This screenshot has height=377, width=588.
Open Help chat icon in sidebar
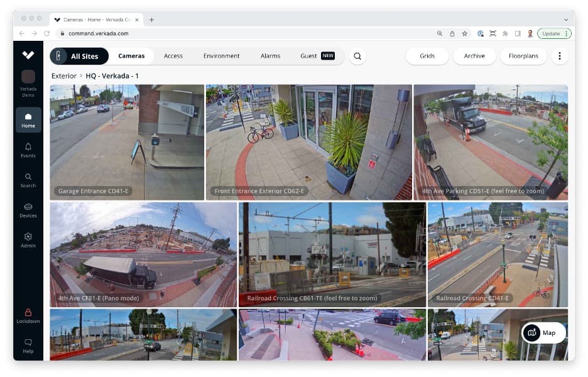pyautogui.click(x=28, y=346)
